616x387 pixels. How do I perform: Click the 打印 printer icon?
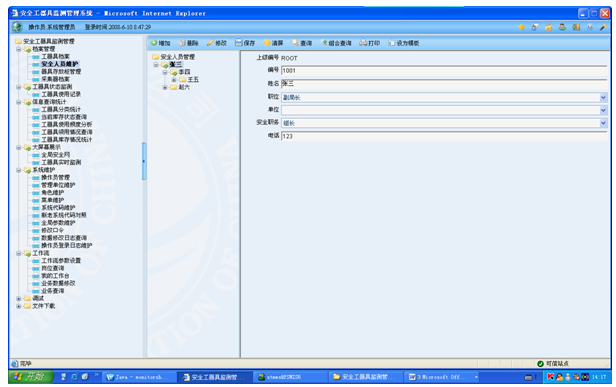pos(363,42)
